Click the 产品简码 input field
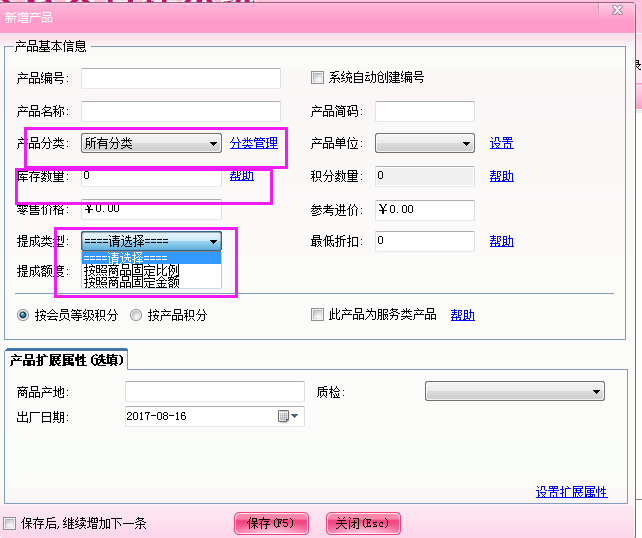The width and height of the screenshot is (642, 538). [x=425, y=111]
